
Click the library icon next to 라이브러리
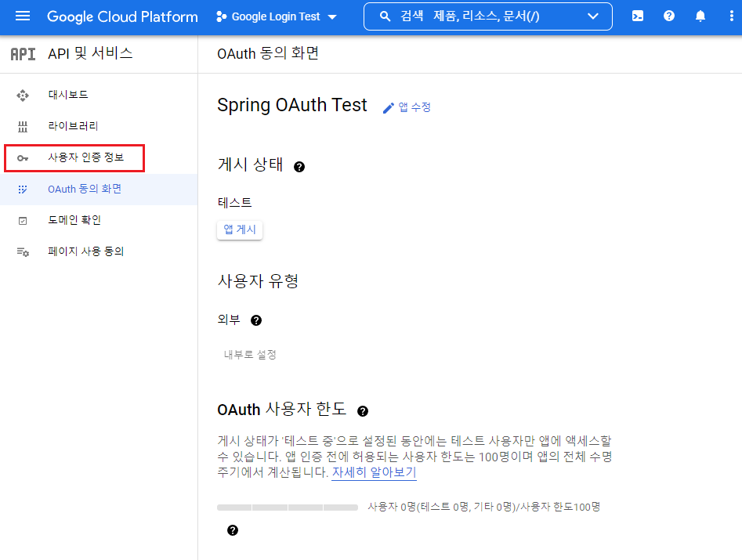tap(23, 126)
